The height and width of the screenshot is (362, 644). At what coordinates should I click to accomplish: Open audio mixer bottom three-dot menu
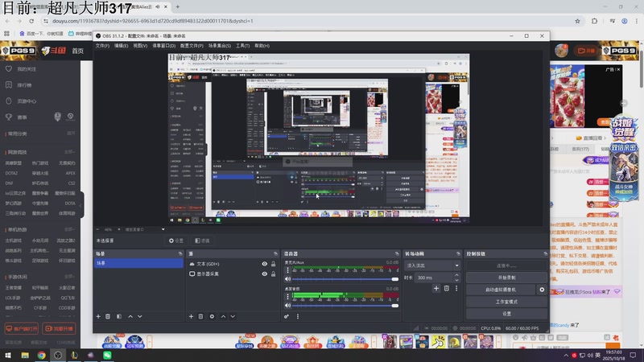tap(298, 316)
